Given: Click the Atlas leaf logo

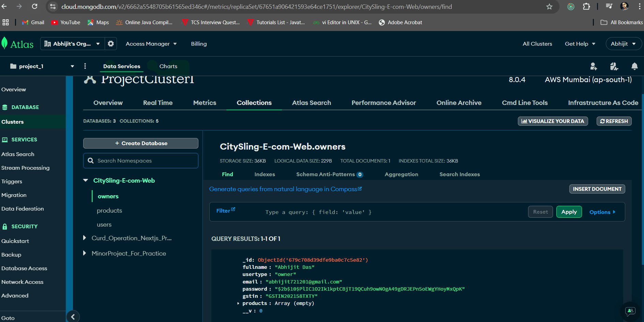Looking at the screenshot, I should point(4,44).
